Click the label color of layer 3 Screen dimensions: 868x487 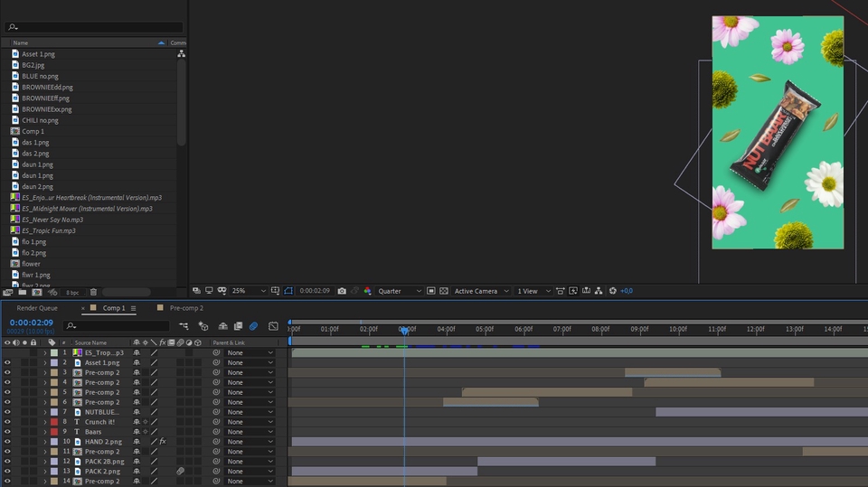tap(54, 372)
